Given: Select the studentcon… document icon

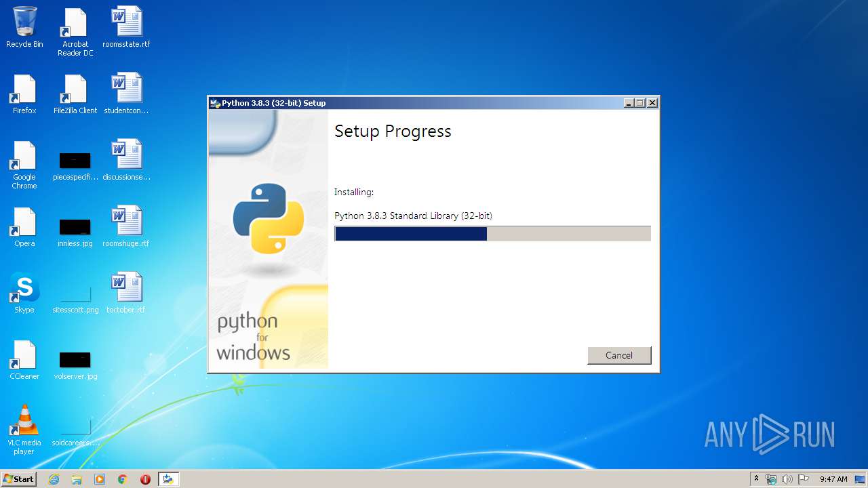Looking at the screenshot, I should [x=126, y=94].
